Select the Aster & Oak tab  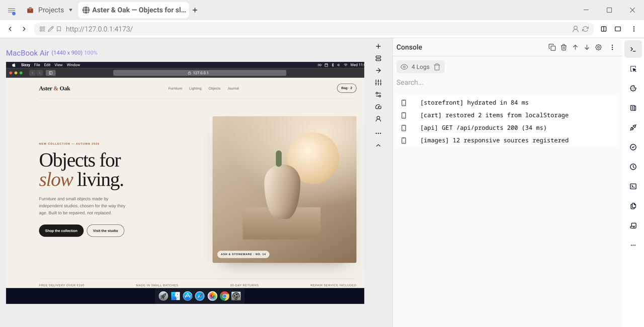134,10
